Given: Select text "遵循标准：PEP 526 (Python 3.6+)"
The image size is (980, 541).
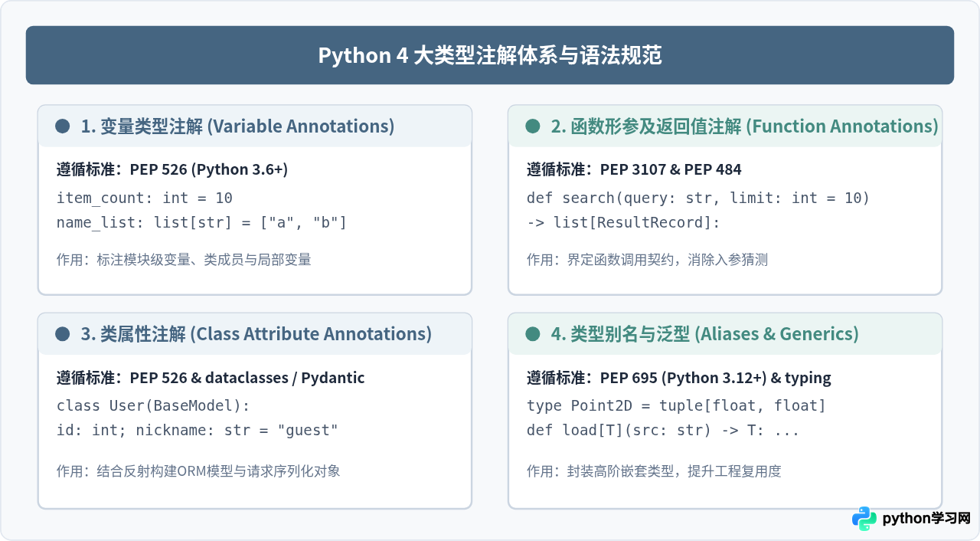Looking at the screenshot, I should [172, 169].
